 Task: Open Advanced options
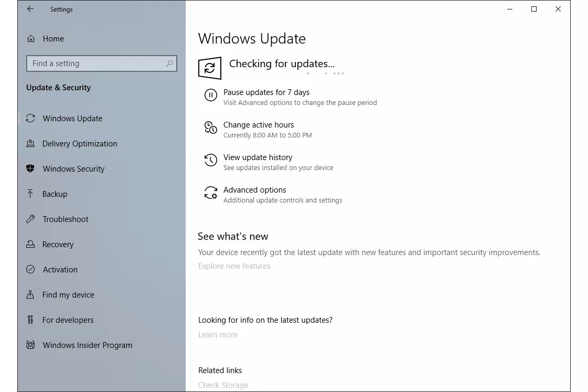pos(254,190)
